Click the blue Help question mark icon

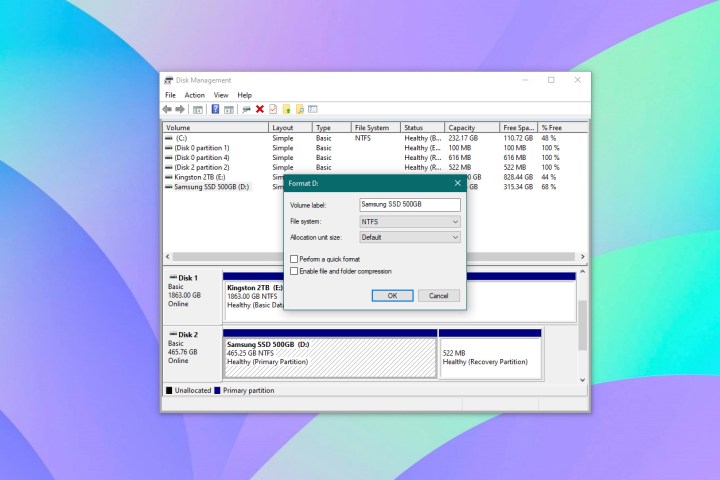tap(215, 109)
